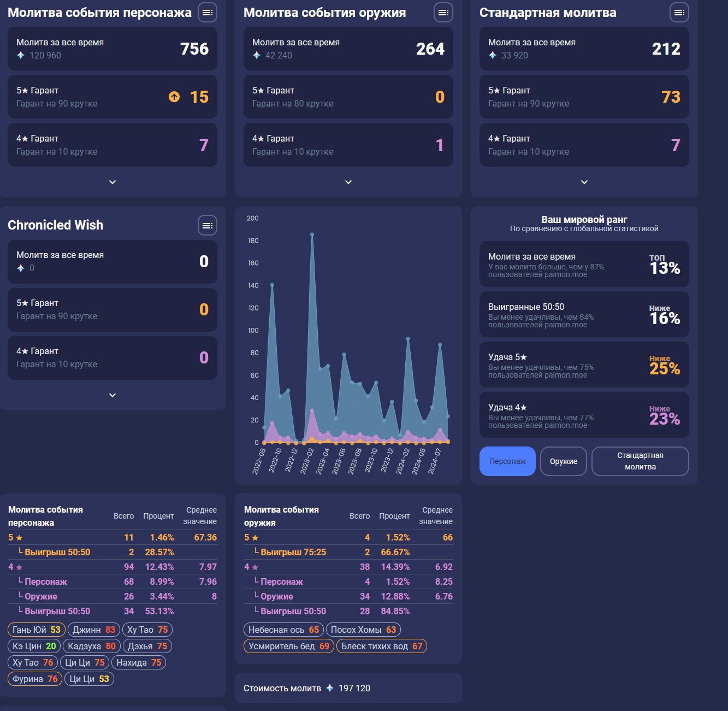This screenshot has width=728, height=711.
Task: Open the character event wish list icon
Action: (208, 12)
